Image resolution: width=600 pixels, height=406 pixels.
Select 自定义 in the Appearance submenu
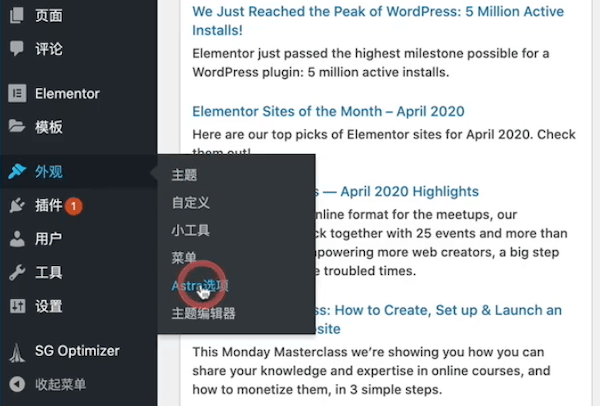191,203
